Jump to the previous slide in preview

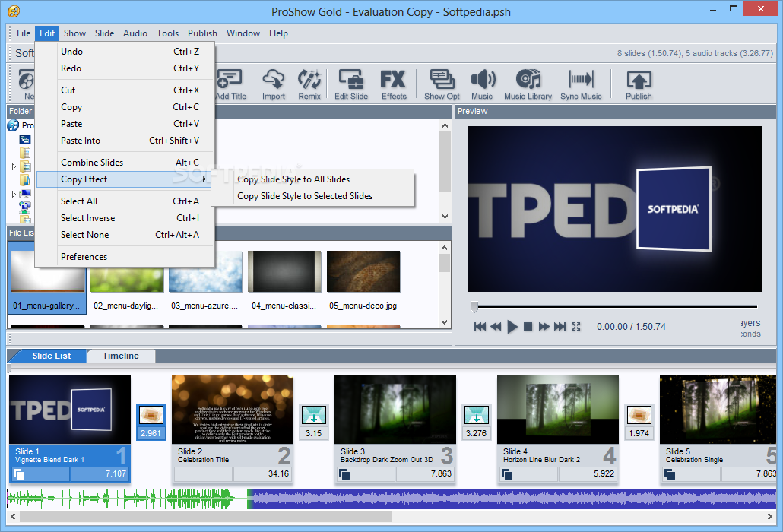pos(480,326)
